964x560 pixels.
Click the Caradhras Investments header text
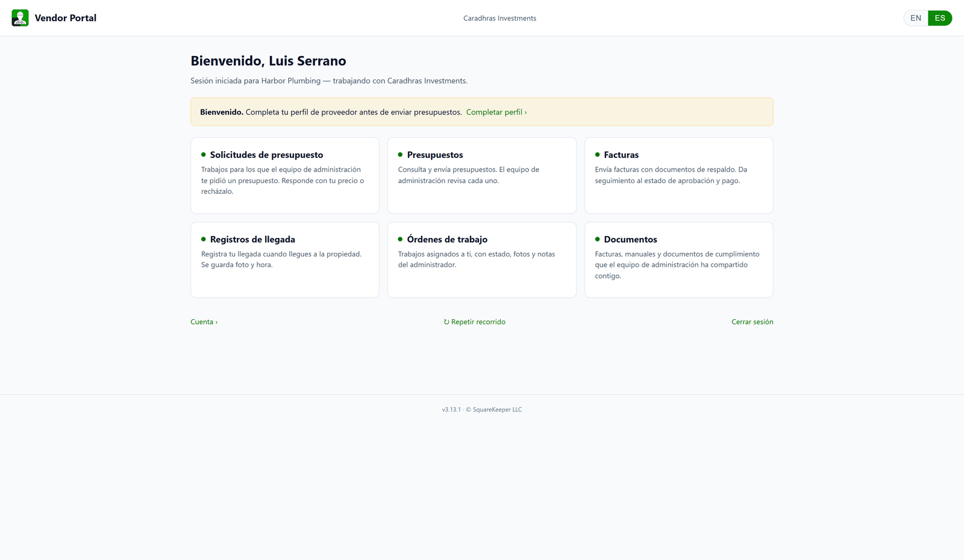pos(499,18)
